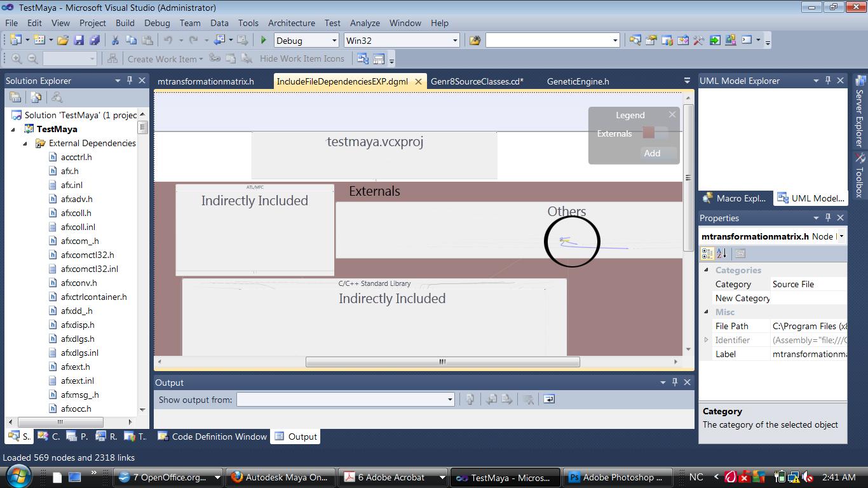Open the Analyze menu
The image size is (868, 488).
point(365,23)
